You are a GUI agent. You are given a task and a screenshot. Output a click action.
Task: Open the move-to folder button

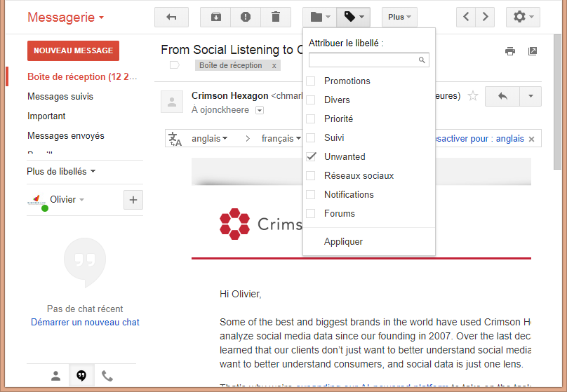click(x=320, y=17)
